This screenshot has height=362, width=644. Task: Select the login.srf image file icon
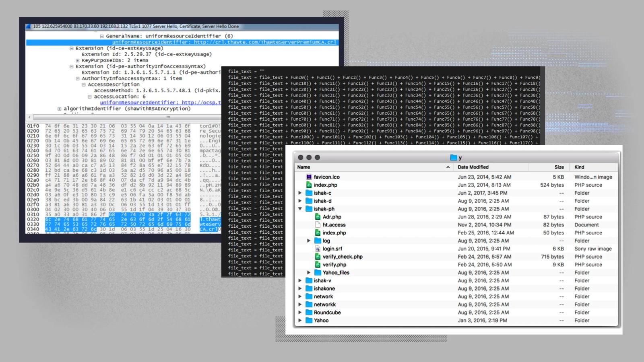(318, 249)
